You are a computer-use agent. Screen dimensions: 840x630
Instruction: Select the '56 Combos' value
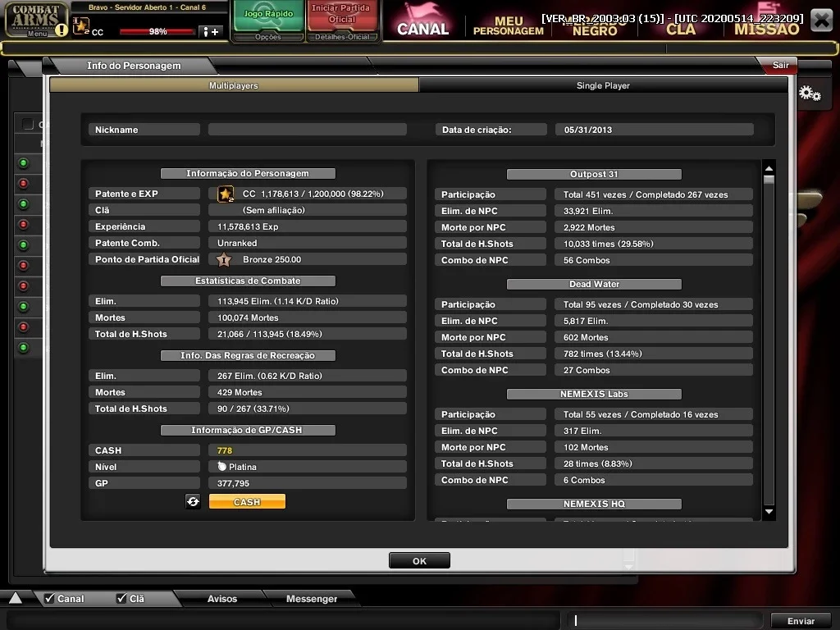point(586,260)
